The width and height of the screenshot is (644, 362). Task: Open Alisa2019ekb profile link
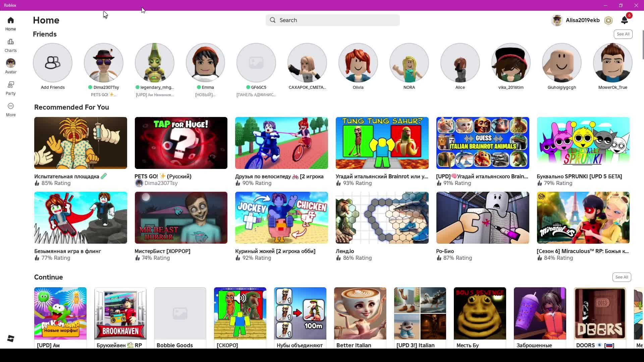[x=582, y=20]
